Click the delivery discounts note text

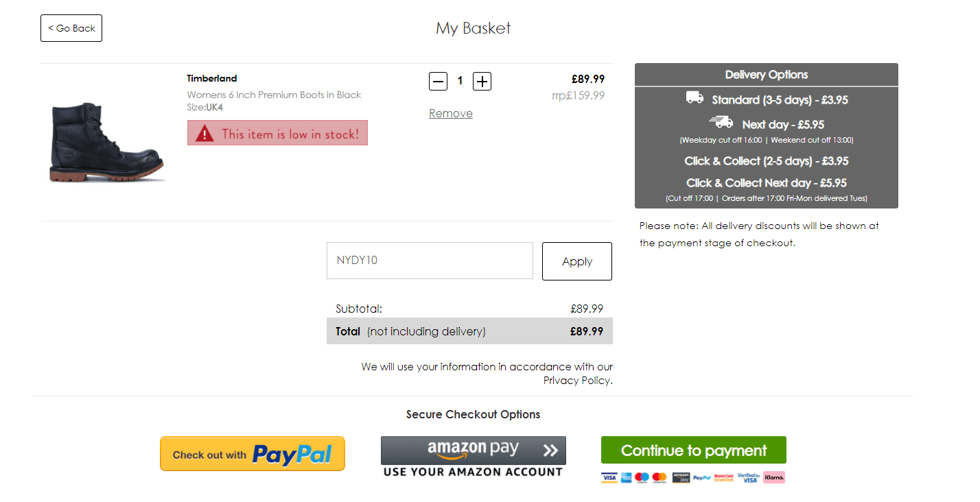pyautogui.click(x=759, y=234)
